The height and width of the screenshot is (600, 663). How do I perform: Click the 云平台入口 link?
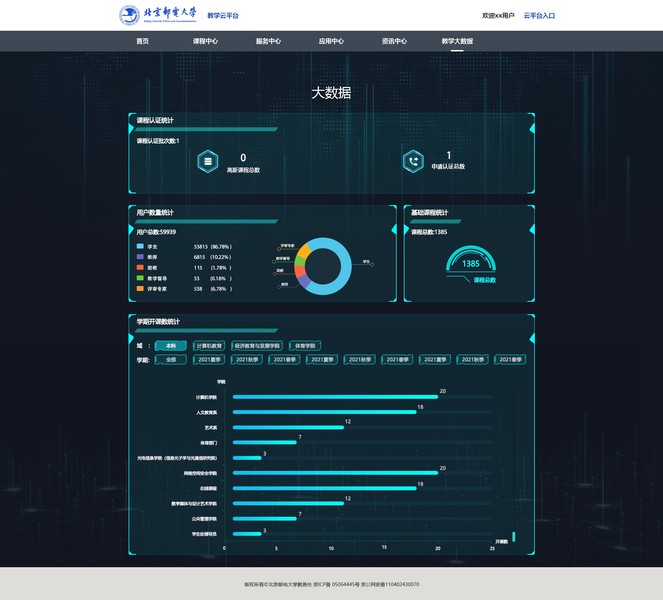point(539,16)
